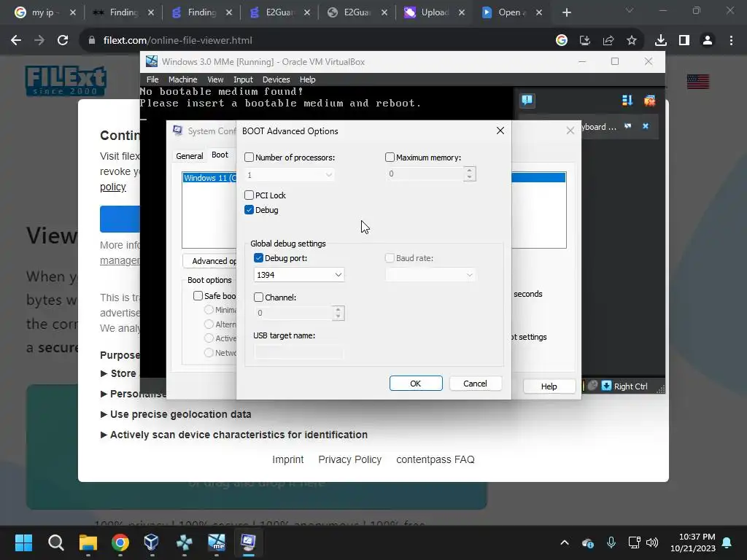
Task: Switch to the Boot tab
Action: [220, 155]
